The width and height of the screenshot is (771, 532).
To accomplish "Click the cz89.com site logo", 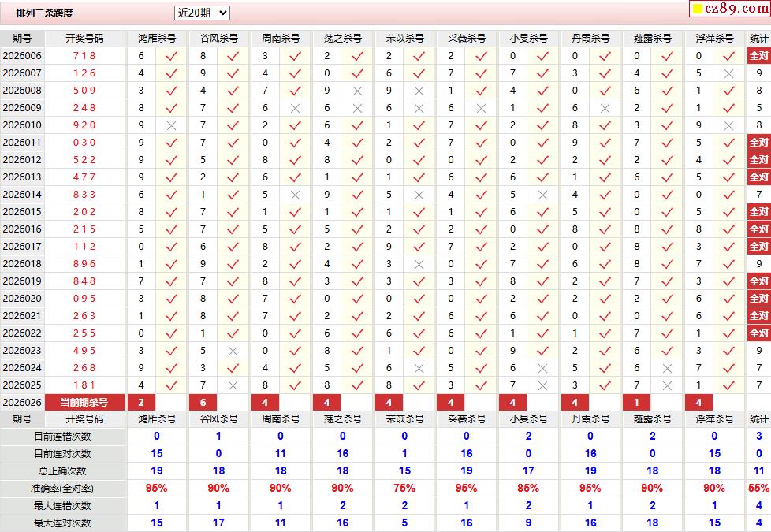I will (x=730, y=8).
